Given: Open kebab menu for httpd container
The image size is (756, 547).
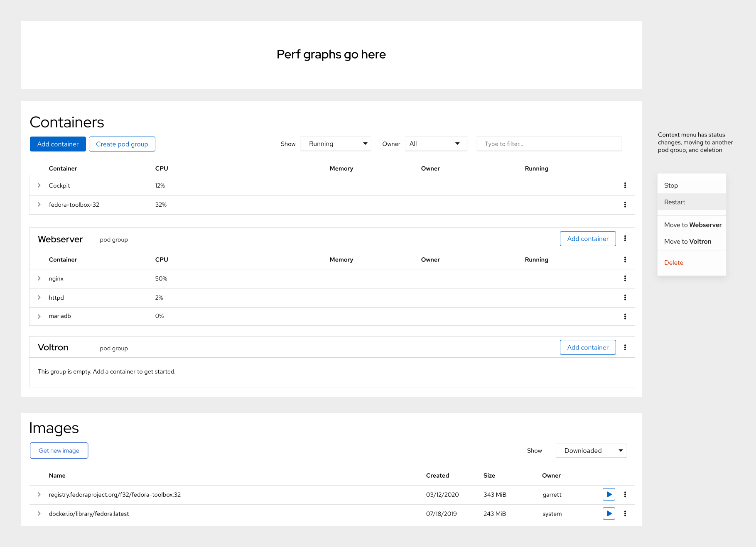Looking at the screenshot, I should (x=625, y=298).
